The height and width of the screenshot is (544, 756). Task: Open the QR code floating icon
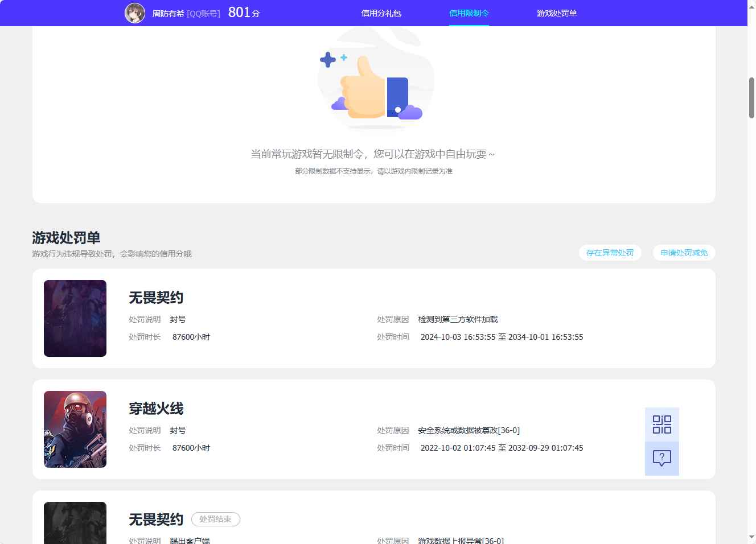tap(662, 425)
